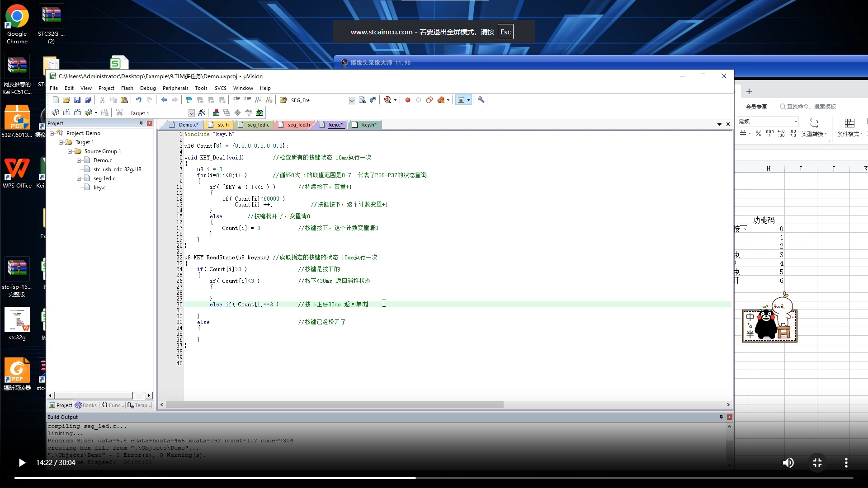
Task: Open the Peripherals menu
Action: tap(175, 88)
